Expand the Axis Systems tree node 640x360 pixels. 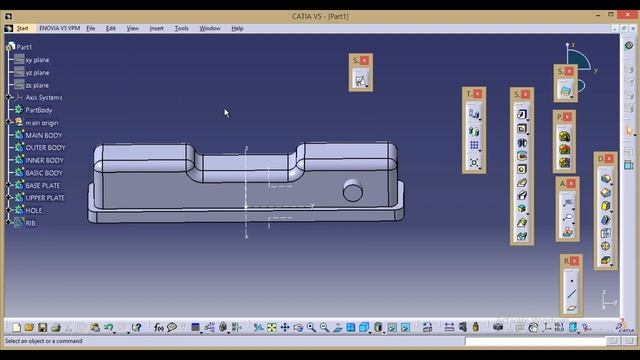[x=9, y=97]
